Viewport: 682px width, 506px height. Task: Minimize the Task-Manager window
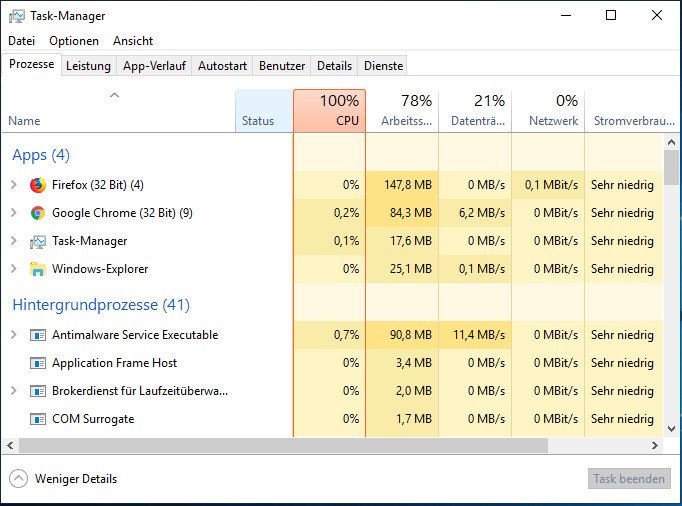point(566,16)
